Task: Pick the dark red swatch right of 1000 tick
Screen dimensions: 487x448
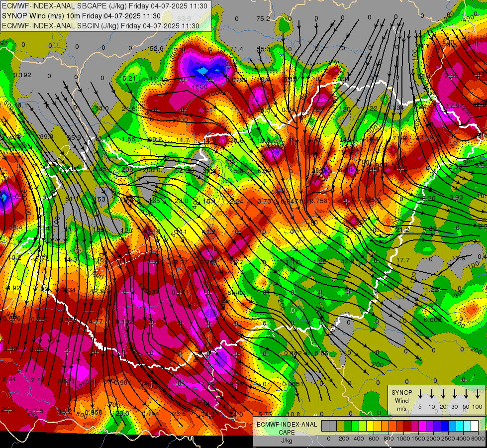Action: point(407,426)
